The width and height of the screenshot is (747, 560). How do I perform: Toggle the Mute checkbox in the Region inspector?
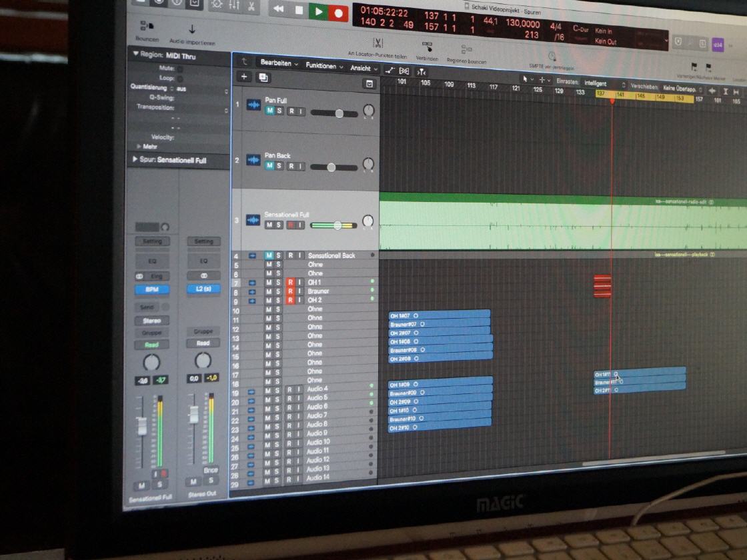(180, 69)
